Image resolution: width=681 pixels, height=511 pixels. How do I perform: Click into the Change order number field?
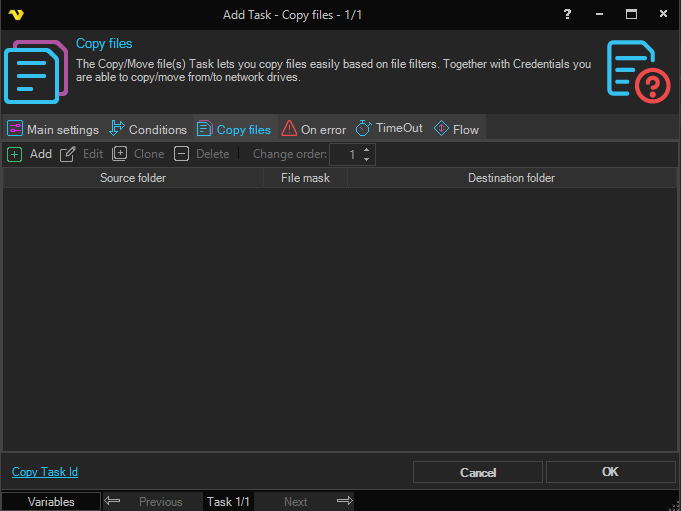pyautogui.click(x=344, y=155)
